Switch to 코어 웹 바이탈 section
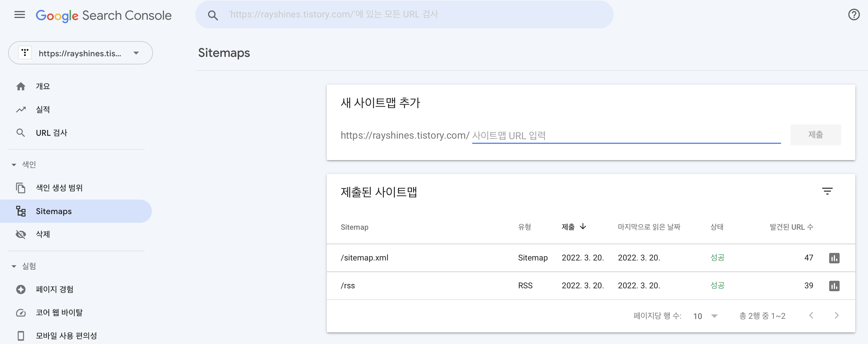Image resolution: width=868 pixels, height=344 pixels. [21, 313]
